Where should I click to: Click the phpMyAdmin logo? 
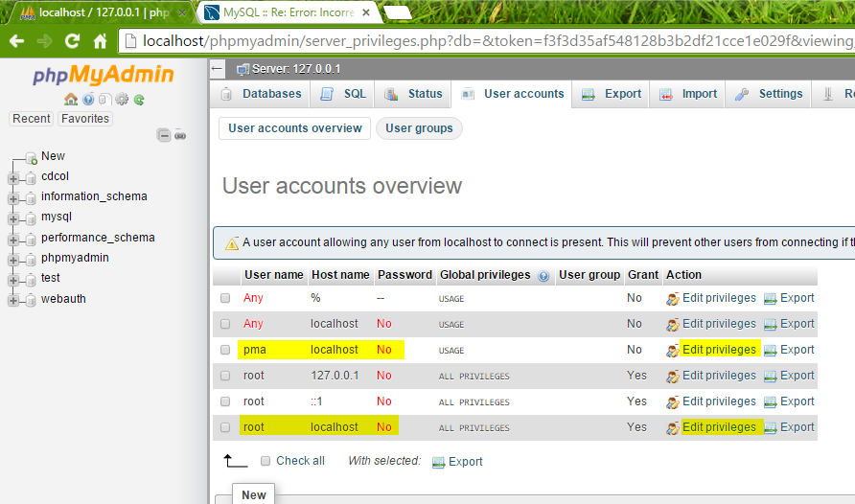pyautogui.click(x=104, y=75)
